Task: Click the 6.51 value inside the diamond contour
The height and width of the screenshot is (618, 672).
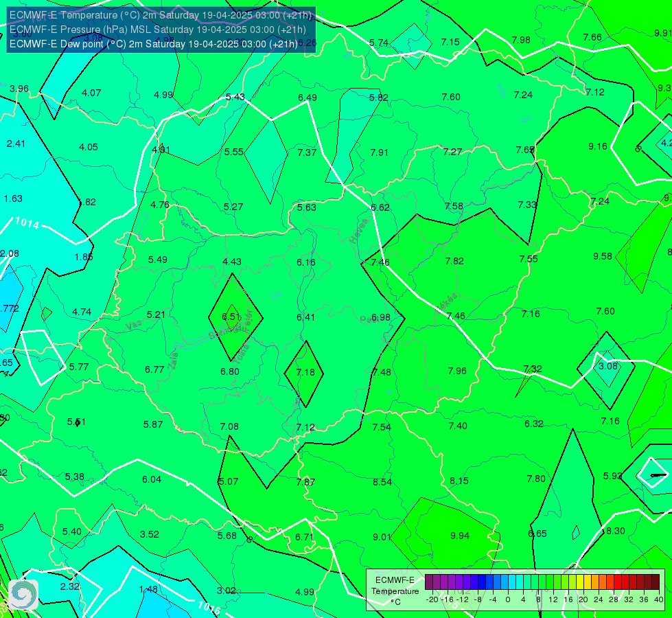Action: 231,317
